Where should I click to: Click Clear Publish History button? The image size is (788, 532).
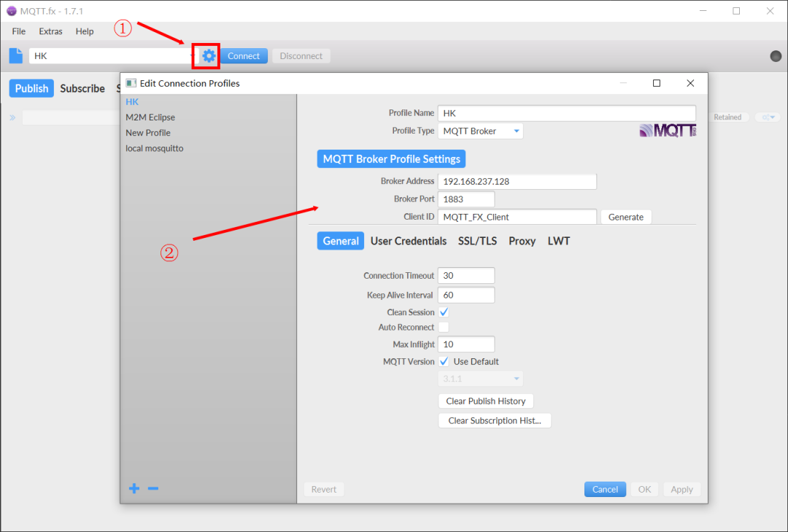(x=485, y=401)
